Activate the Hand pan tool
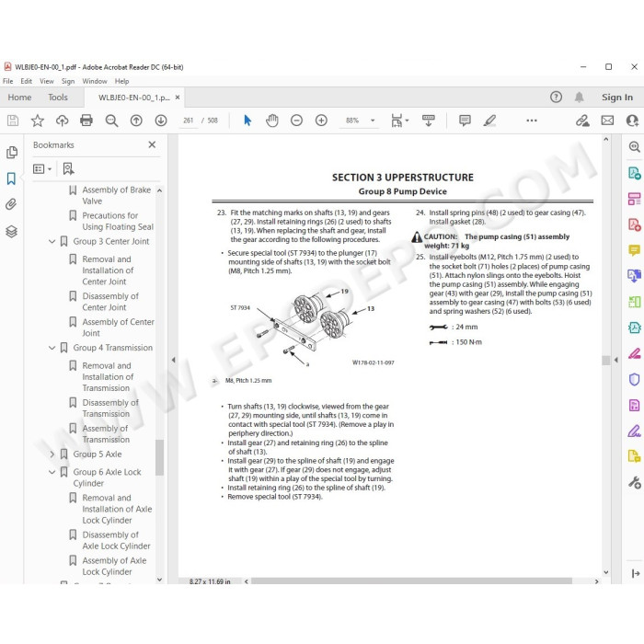This screenshot has height=644, width=644. (x=272, y=121)
